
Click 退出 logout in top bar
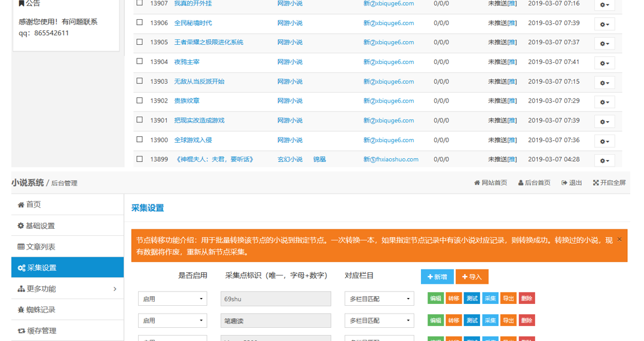(x=571, y=183)
